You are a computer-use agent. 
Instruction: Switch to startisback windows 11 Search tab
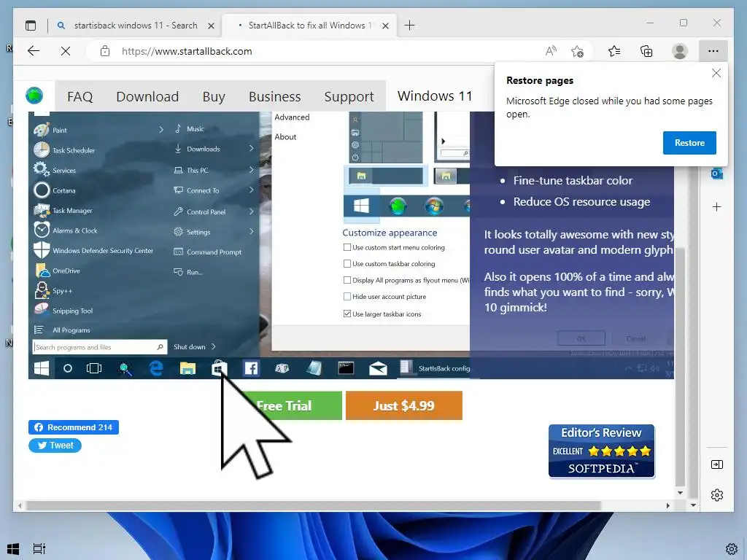136,26
